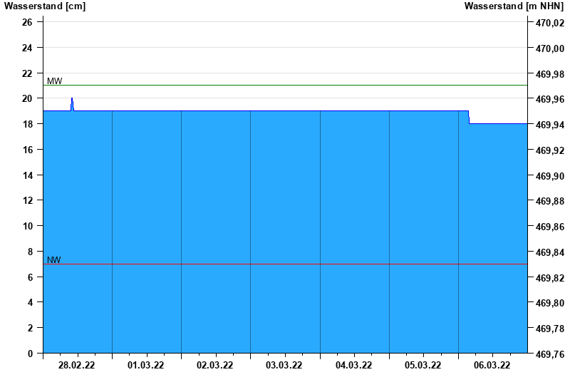
Task: Select the 28.02.22 date label
Action: [76, 365]
